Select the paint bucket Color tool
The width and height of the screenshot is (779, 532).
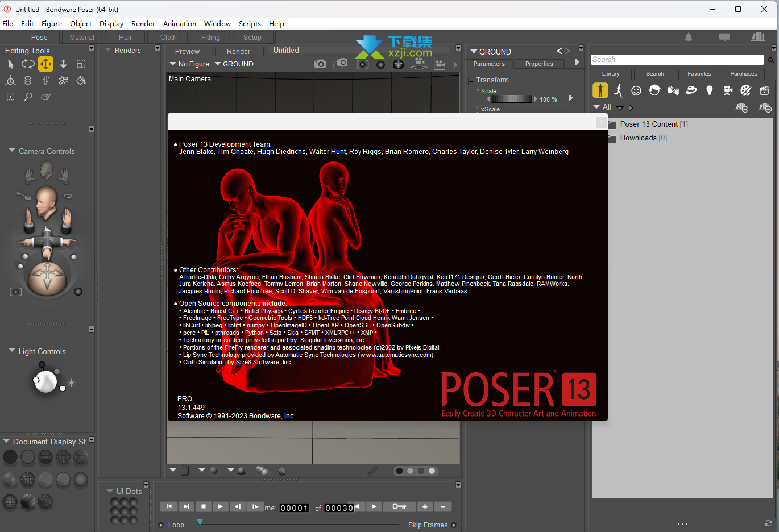81,81
